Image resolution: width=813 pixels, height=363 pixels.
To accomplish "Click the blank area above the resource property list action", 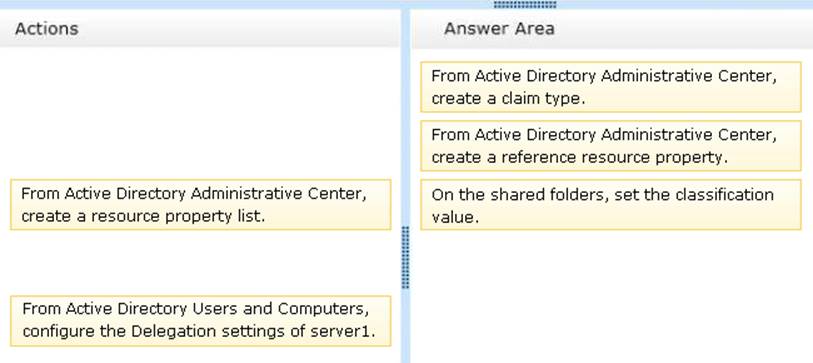I will pyautogui.click(x=200, y=113).
